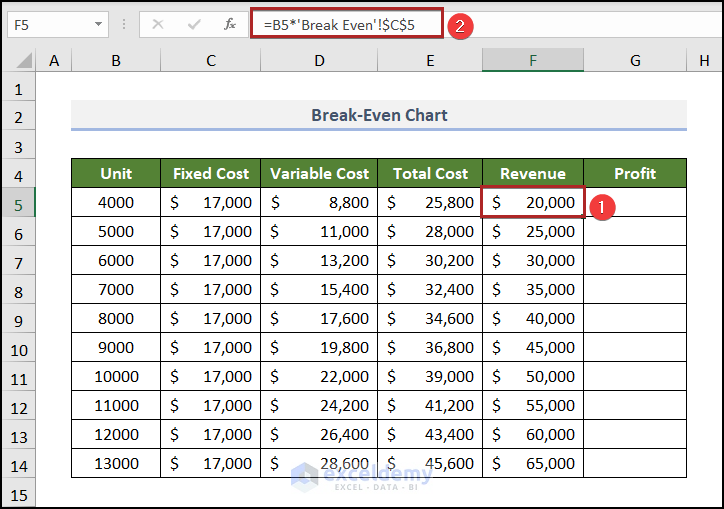This screenshot has width=724, height=509.
Task: Select column F header
Action: 533,61
